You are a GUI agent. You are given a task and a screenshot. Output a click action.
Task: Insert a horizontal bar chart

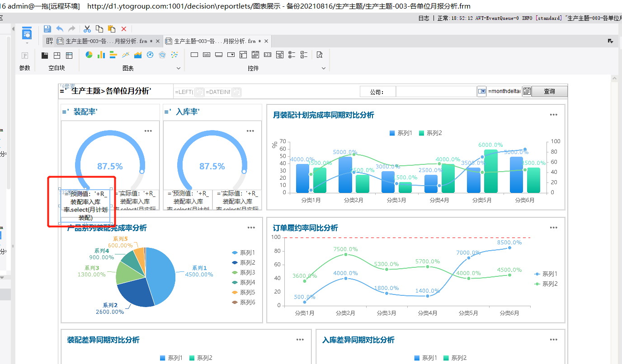(x=113, y=55)
